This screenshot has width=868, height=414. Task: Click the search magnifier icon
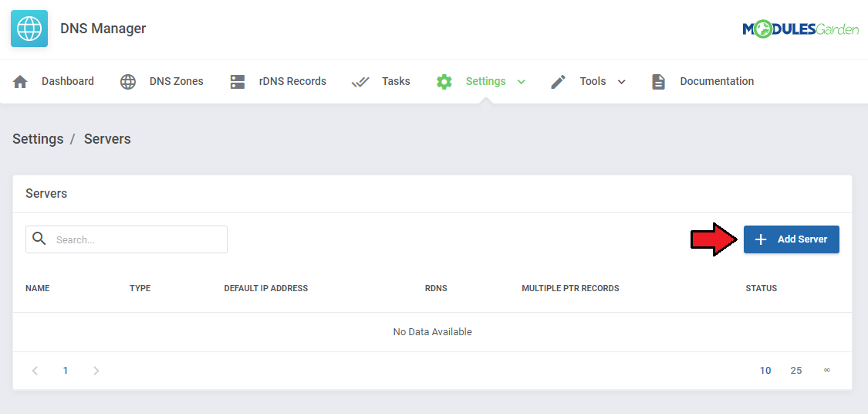[x=39, y=239]
